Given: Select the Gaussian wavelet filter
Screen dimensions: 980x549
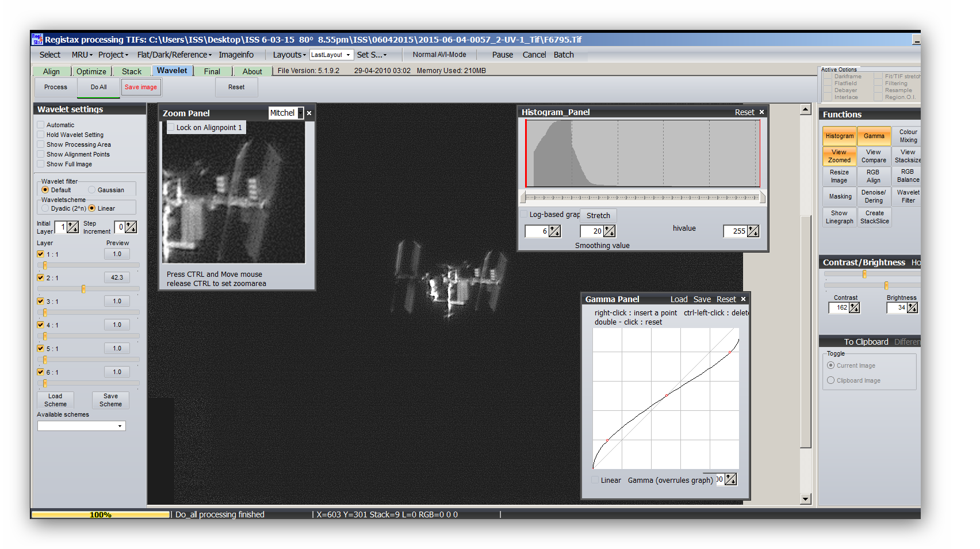Looking at the screenshot, I should [x=92, y=190].
